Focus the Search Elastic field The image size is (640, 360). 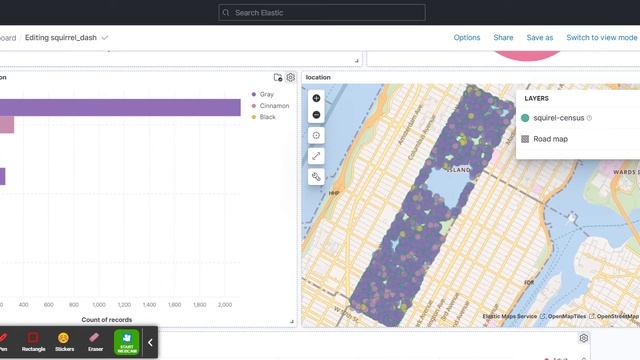click(322, 13)
